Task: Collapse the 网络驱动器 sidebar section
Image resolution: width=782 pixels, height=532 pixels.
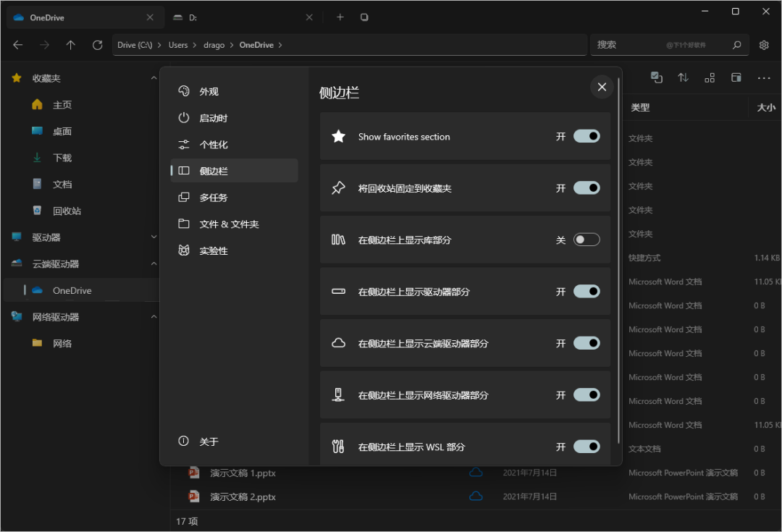Action: coord(154,316)
